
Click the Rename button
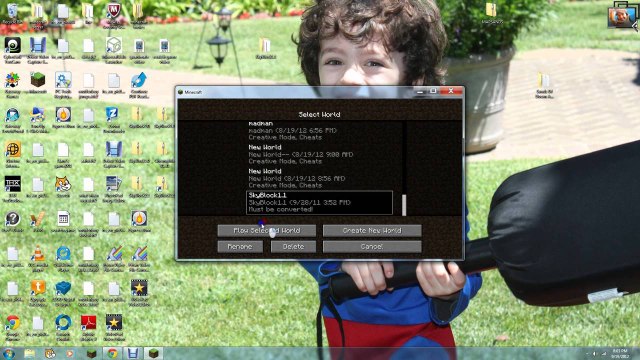pyautogui.click(x=240, y=247)
